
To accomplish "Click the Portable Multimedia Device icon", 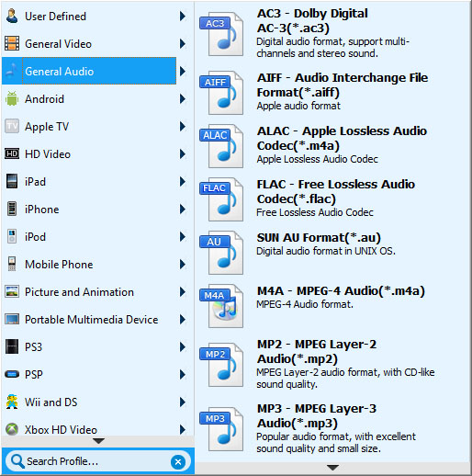I will [12, 319].
